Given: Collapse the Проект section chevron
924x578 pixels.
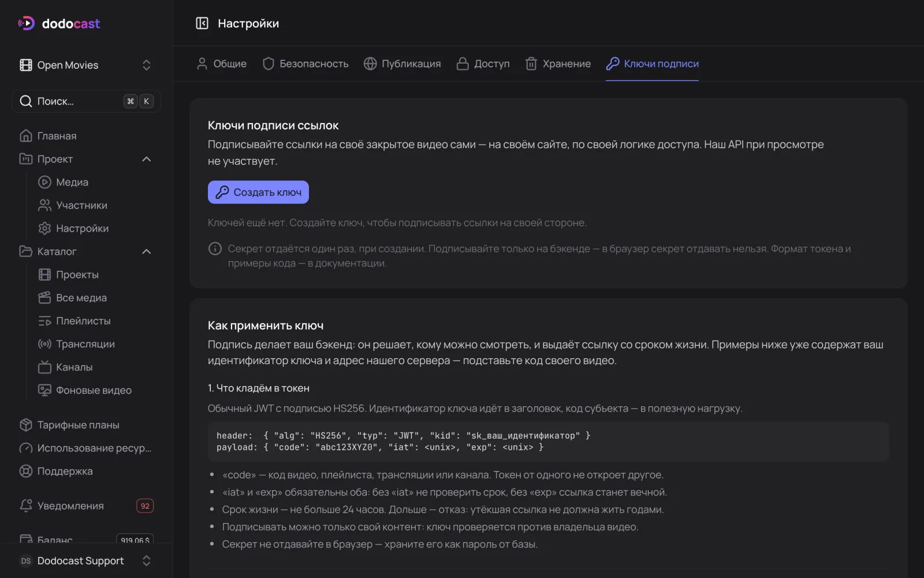Looking at the screenshot, I should pos(147,159).
